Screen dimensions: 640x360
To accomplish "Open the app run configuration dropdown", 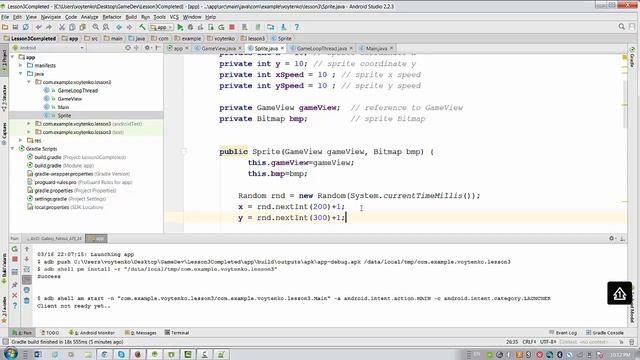I will tap(162, 27).
